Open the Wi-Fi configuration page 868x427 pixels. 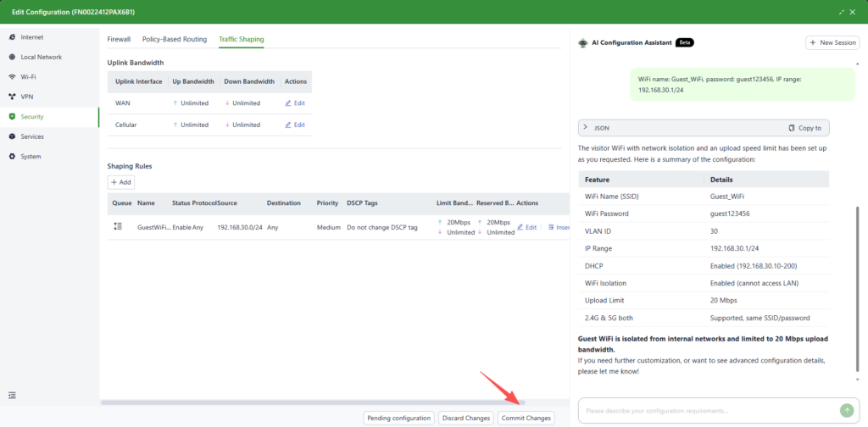pos(28,77)
